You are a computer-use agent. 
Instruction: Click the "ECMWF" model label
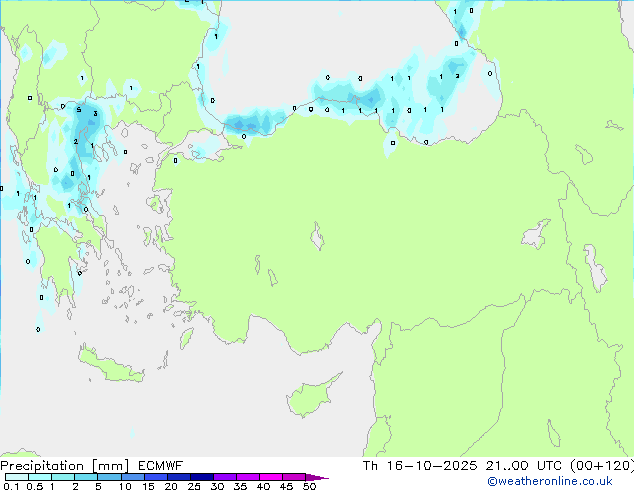pyautogui.click(x=161, y=466)
